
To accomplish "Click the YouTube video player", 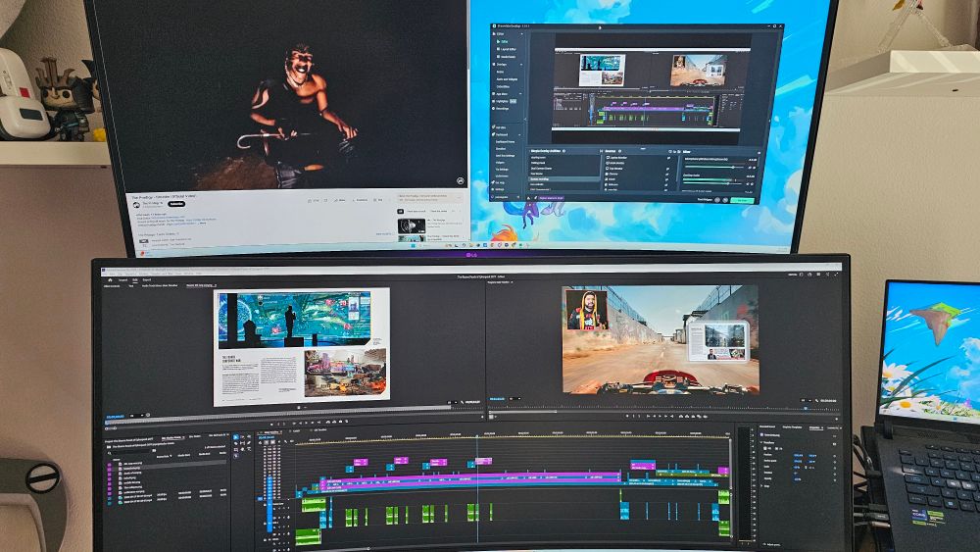I will (x=294, y=94).
